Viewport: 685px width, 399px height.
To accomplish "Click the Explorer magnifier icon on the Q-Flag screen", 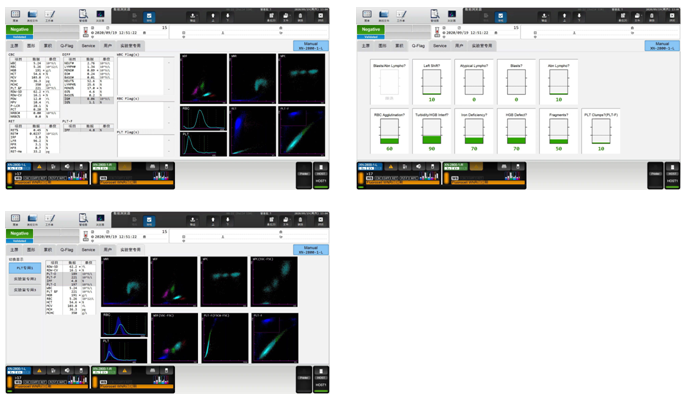I will [435, 15].
